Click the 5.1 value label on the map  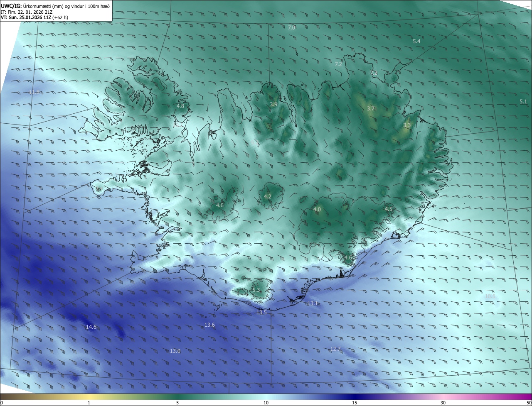coord(523,101)
